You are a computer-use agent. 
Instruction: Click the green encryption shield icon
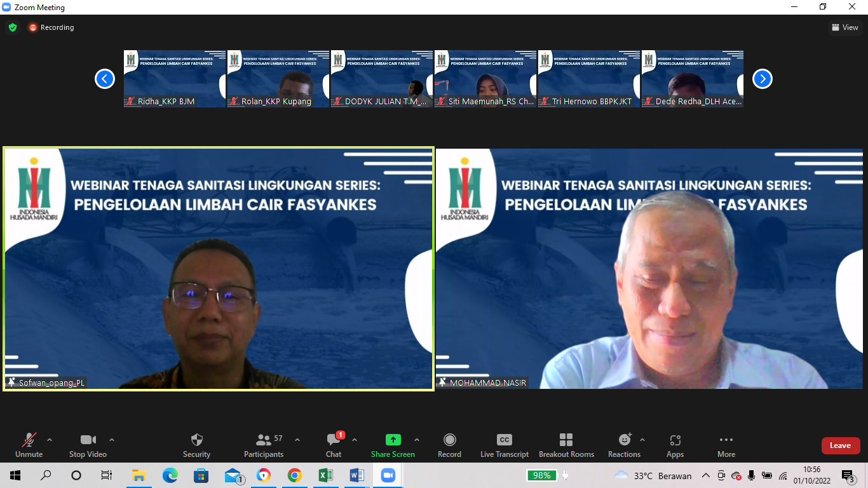click(x=13, y=27)
